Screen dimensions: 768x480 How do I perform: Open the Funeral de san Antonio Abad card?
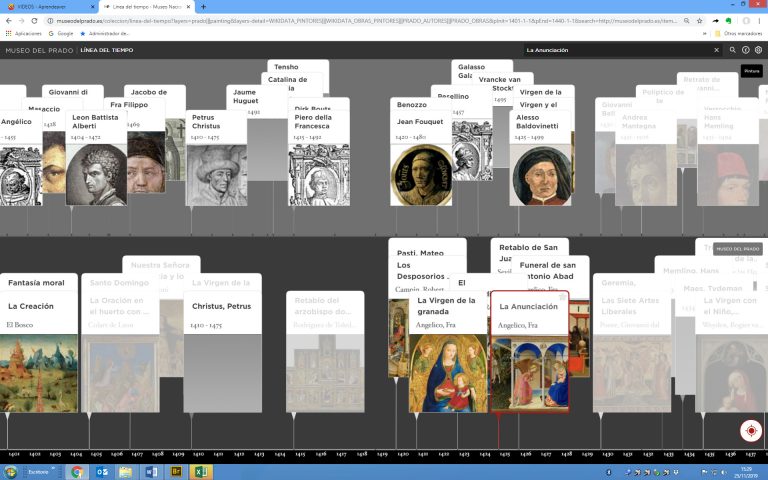(550, 270)
